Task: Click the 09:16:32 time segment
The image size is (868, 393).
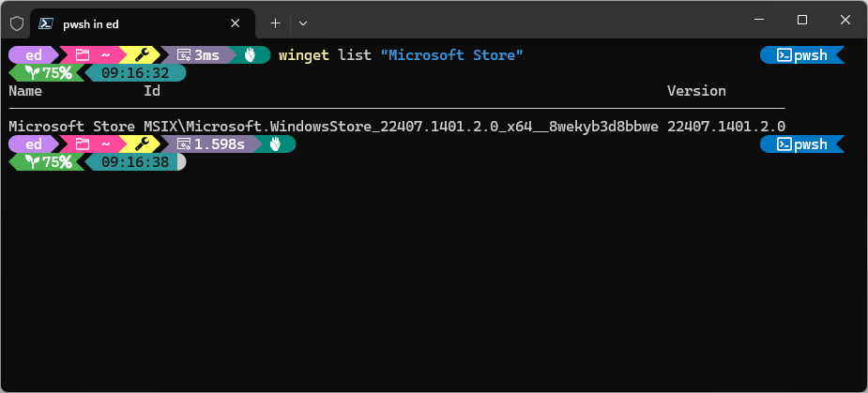Action: [x=136, y=72]
